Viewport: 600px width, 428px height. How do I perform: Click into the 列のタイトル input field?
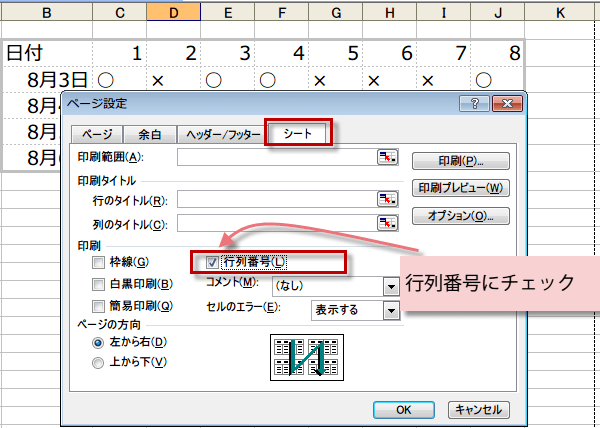click(277, 223)
